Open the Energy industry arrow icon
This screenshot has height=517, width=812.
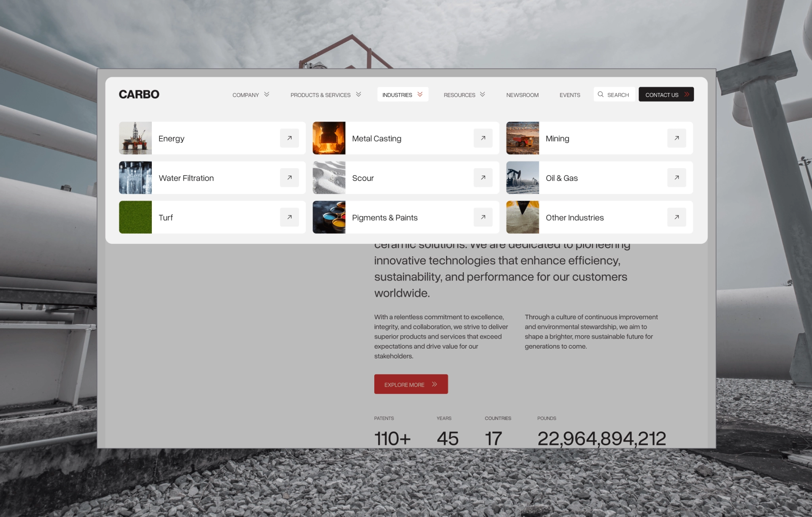coord(289,138)
